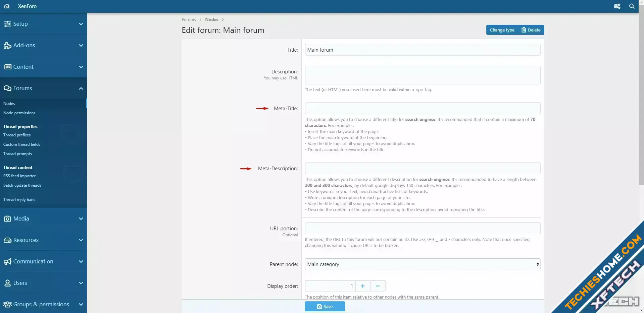Focus the Meta-Title input

(423, 108)
